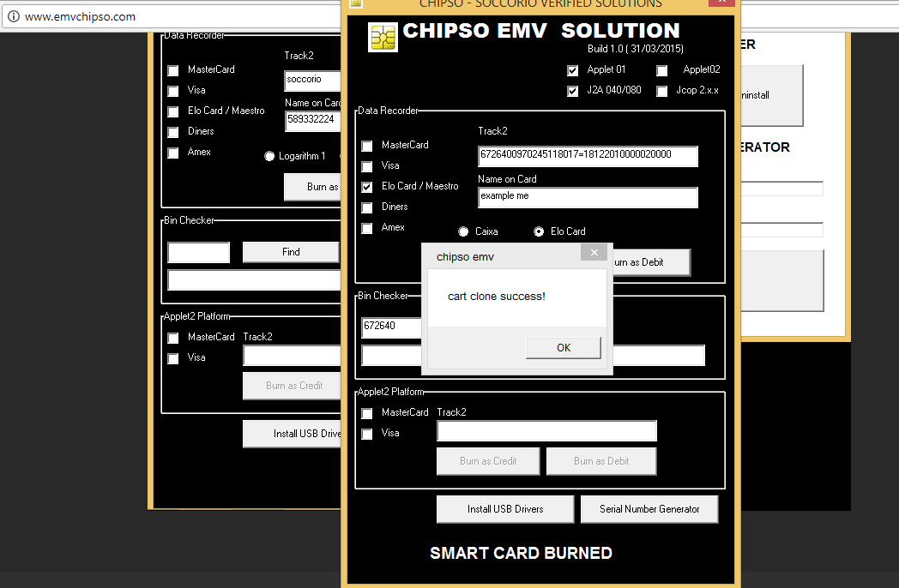Click the Name on Card field showing example me

click(x=588, y=197)
